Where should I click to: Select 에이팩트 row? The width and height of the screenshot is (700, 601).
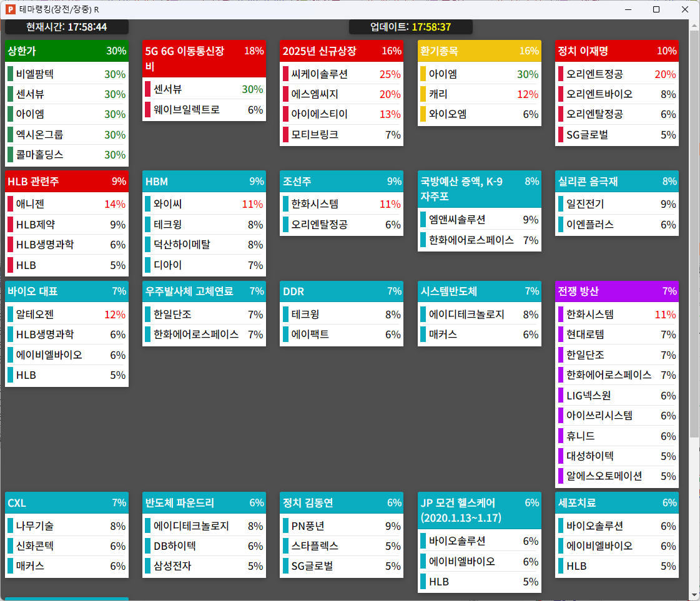pos(342,335)
